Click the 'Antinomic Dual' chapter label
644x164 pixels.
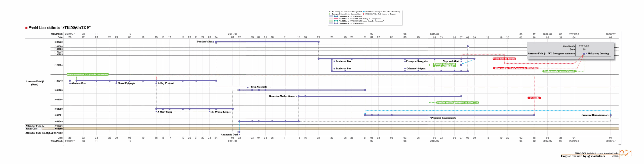[229, 135]
